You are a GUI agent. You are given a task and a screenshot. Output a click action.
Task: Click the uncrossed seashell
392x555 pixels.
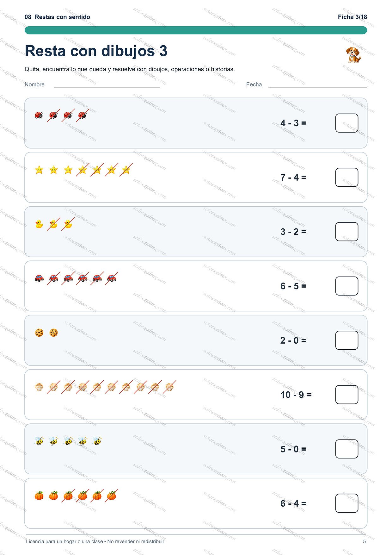[39, 387]
